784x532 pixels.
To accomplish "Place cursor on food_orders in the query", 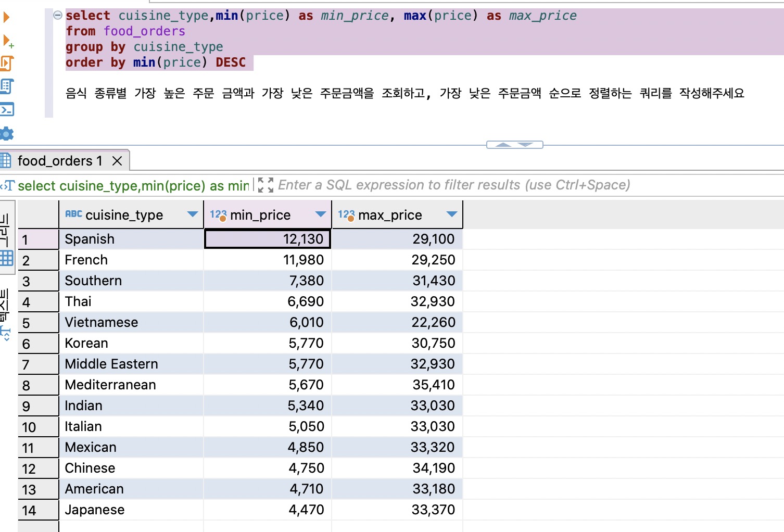I will [144, 31].
